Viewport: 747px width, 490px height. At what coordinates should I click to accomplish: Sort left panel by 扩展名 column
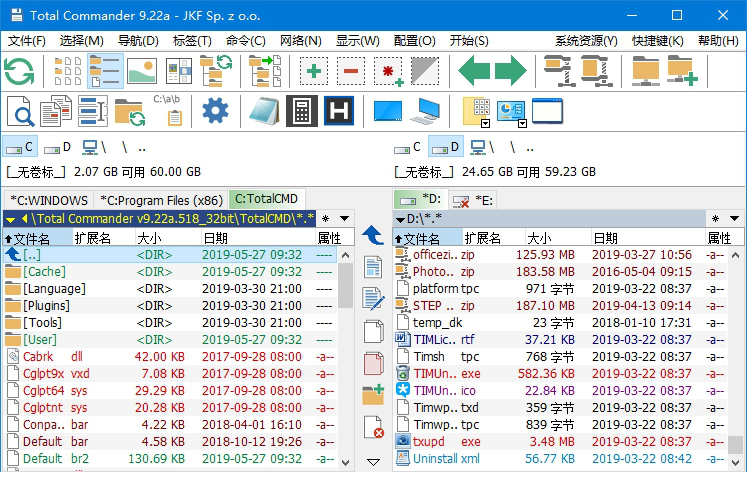(x=103, y=238)
